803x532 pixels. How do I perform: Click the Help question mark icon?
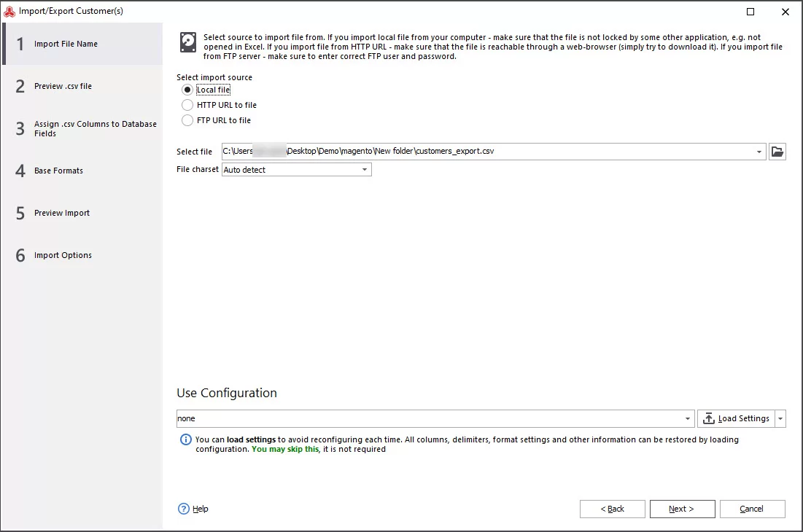(183, 509)
